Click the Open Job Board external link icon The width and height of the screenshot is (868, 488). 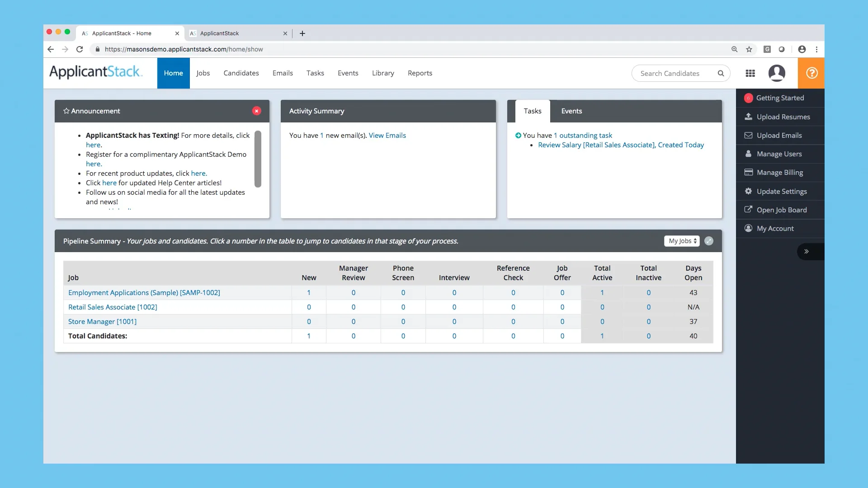(749, 210)
